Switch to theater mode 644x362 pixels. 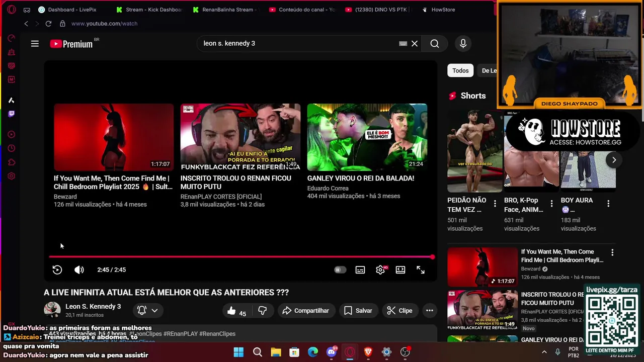click(400, 270)
